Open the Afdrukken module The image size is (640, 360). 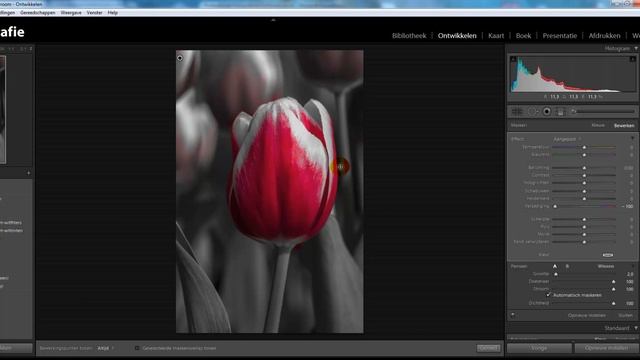[604, 36]
